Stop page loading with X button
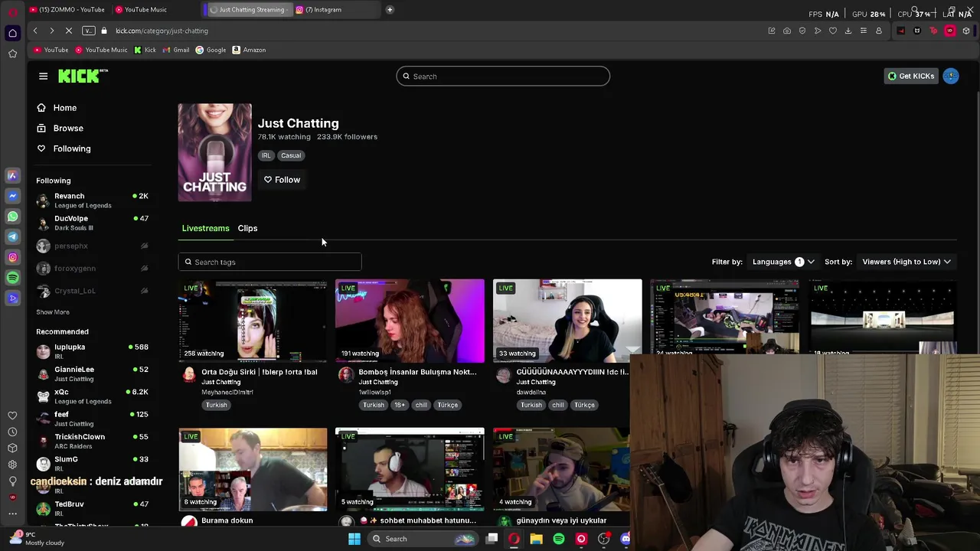This screenshot has height=551, width=980. pyautogui.click(x=69, y=31)
